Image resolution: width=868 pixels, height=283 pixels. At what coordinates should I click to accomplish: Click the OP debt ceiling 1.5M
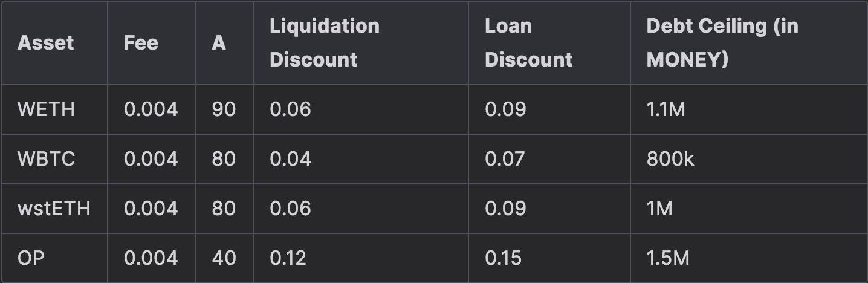(667, 258)
